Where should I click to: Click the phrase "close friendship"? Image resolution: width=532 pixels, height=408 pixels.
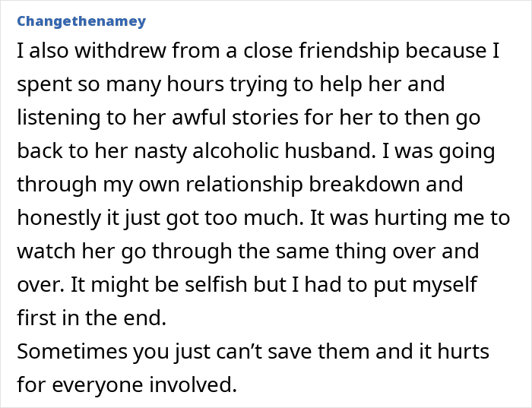[x=321, y=51]
